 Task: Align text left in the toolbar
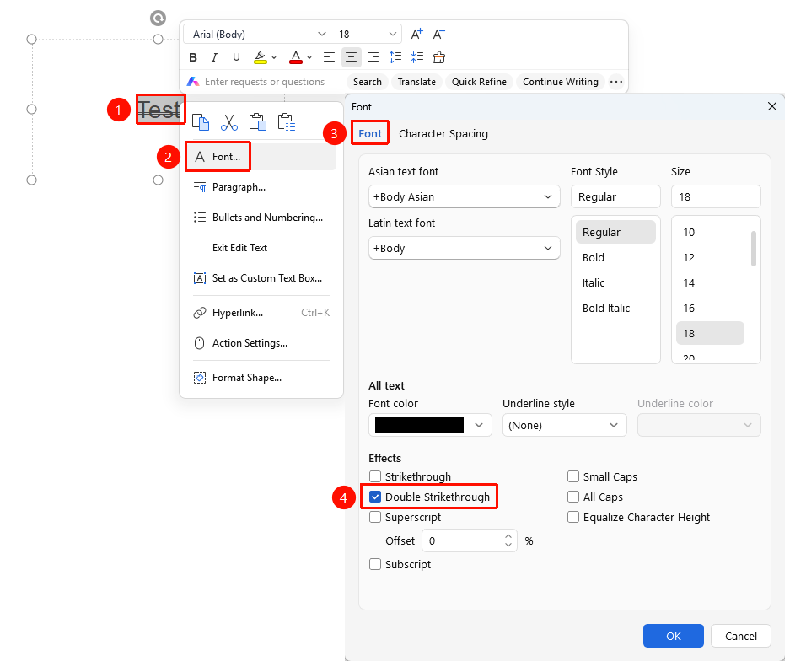pyautogui.click(x=329, y=57)
